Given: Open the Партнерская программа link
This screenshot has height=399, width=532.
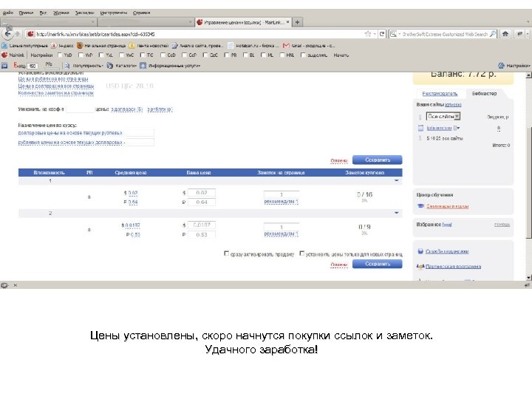Looking at the screenshot, I should (x=453, y=266).
